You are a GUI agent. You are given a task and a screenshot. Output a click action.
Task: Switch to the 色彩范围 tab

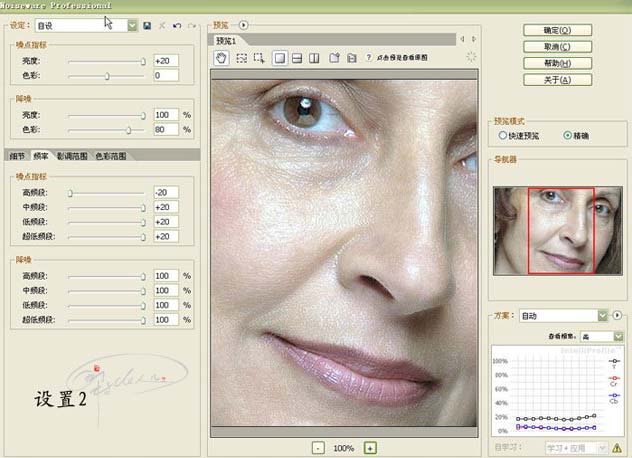pyautogui.click(x=110, y=156)
